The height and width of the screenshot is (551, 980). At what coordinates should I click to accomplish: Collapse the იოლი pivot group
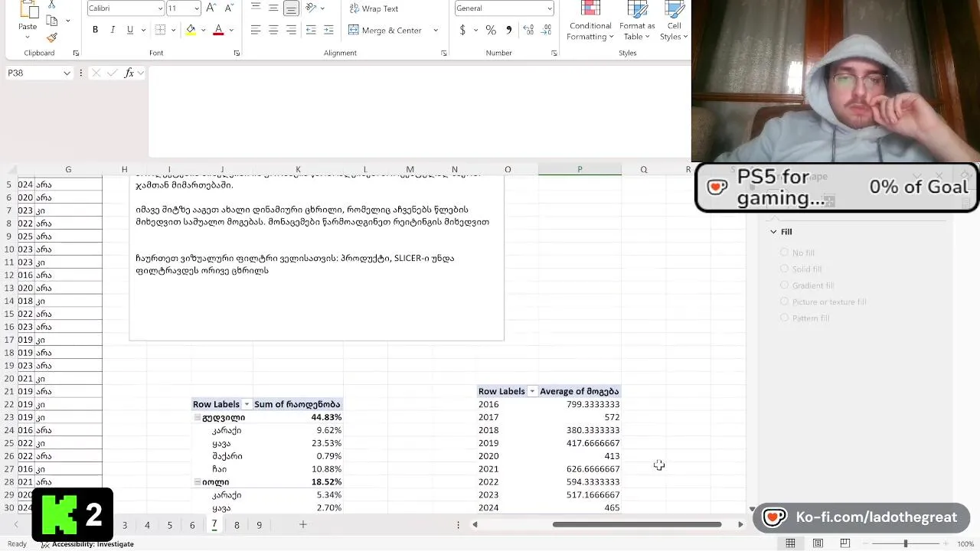197,482
